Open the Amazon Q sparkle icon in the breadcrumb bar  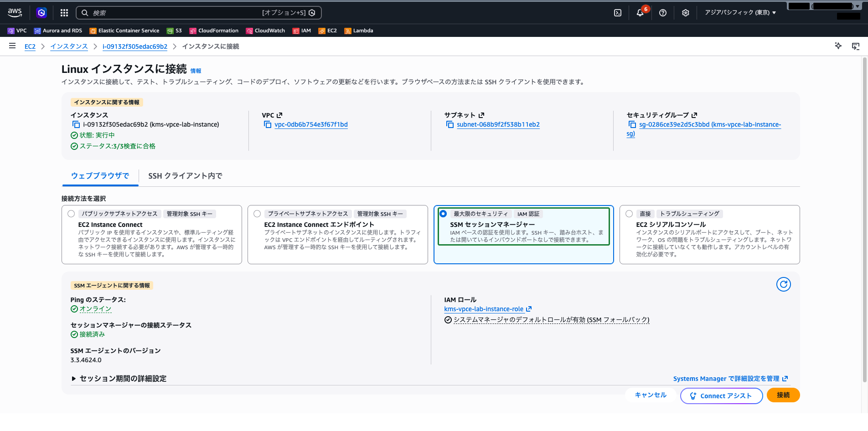click(838, 46)
